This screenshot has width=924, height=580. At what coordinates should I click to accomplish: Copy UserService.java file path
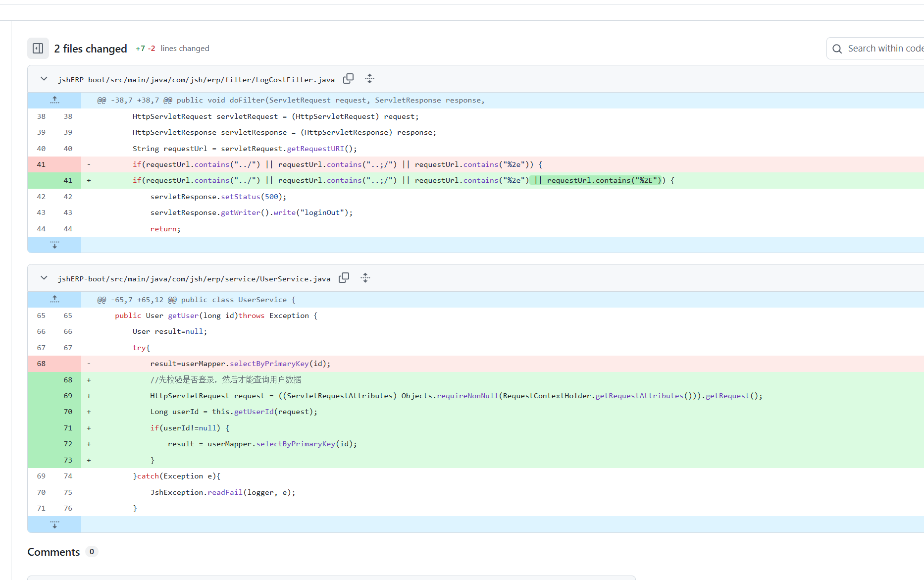click(344, 278)
